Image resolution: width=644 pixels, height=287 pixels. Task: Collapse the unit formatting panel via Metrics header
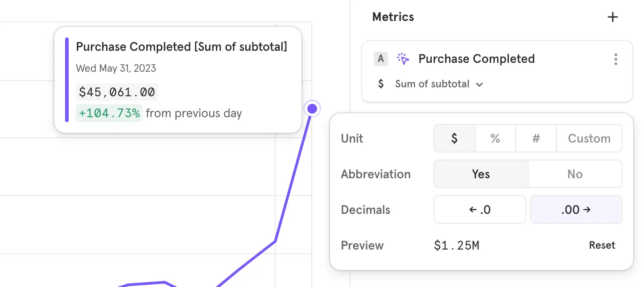click(393, 17)
